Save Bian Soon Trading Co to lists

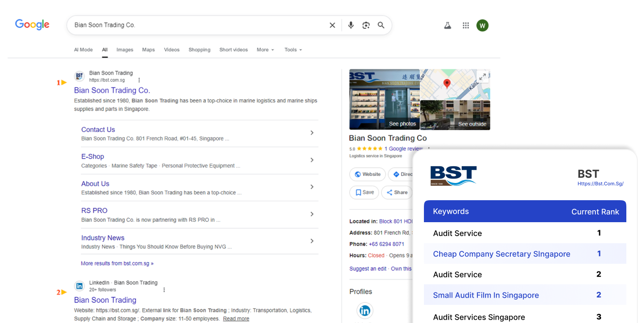pyautogui.click(x=364, y=193)
